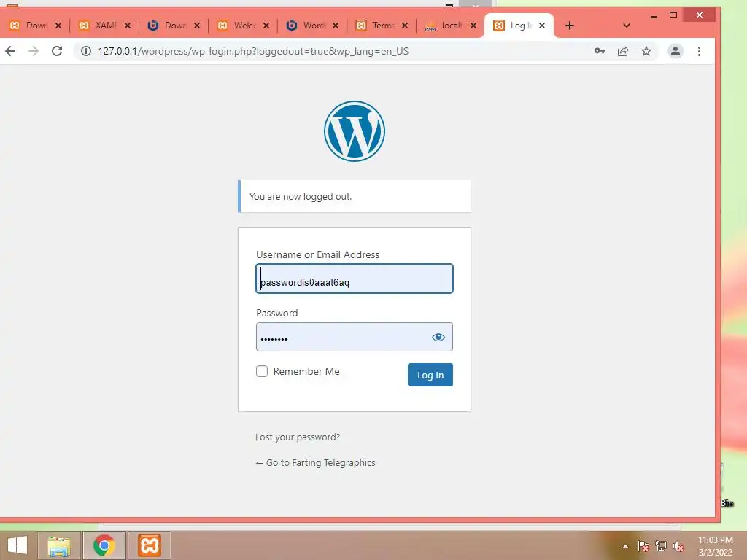Image resolution: width=747 pixels, height=560 pixels.
Task: Show hidden system tray icons
Action: pyautogui.click(x=625, y=546)
